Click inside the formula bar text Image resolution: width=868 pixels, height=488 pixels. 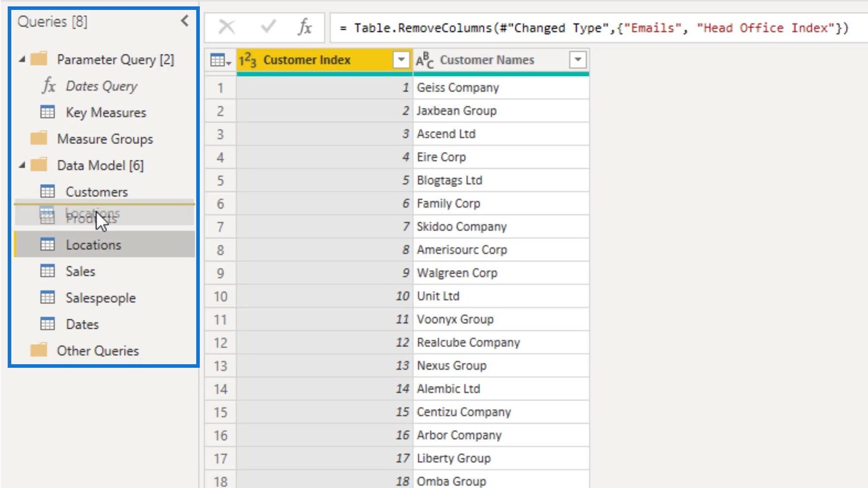[594, 28]
